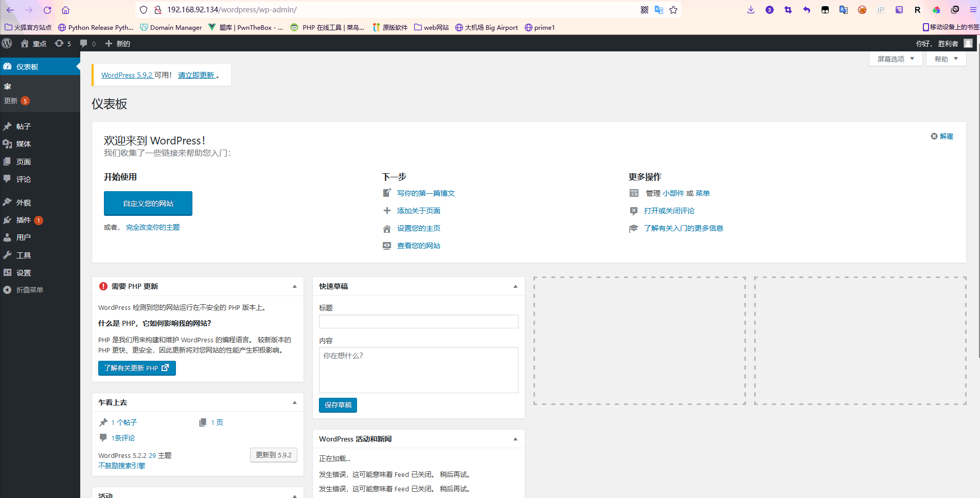
Task: Click the 设置 settings icon in sidebar
Action: coord(7,272)
